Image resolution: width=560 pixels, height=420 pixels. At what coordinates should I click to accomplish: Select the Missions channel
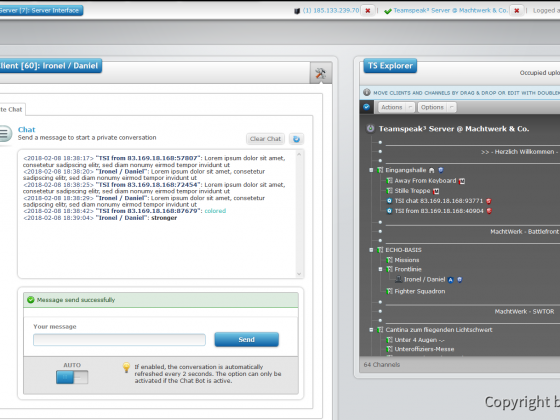coord(407,260)
